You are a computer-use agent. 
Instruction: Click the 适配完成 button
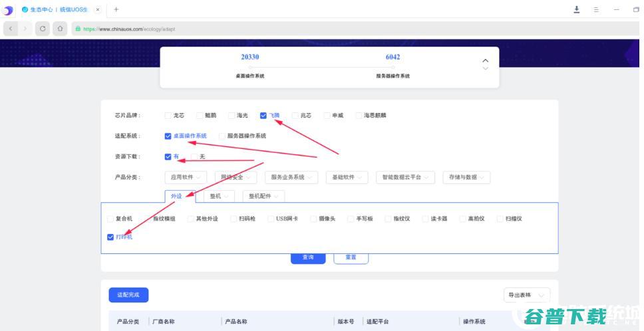(128, 295)
